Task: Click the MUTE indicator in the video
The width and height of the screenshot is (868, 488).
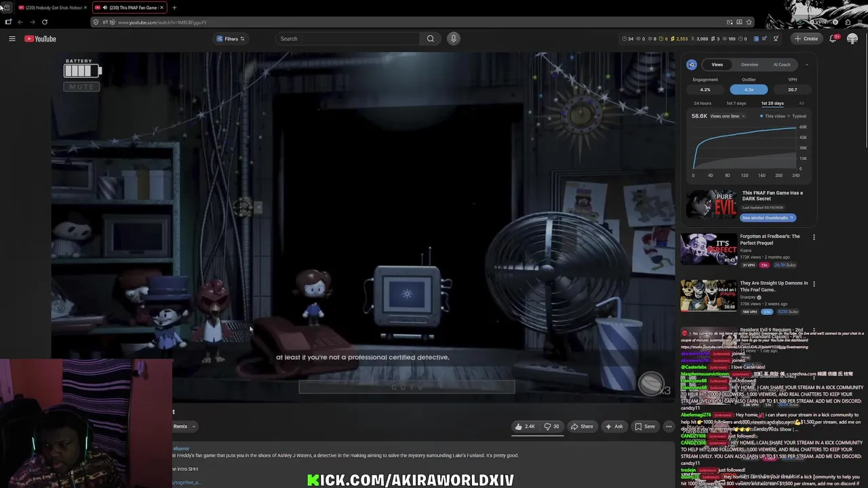Action: point(81,86)
